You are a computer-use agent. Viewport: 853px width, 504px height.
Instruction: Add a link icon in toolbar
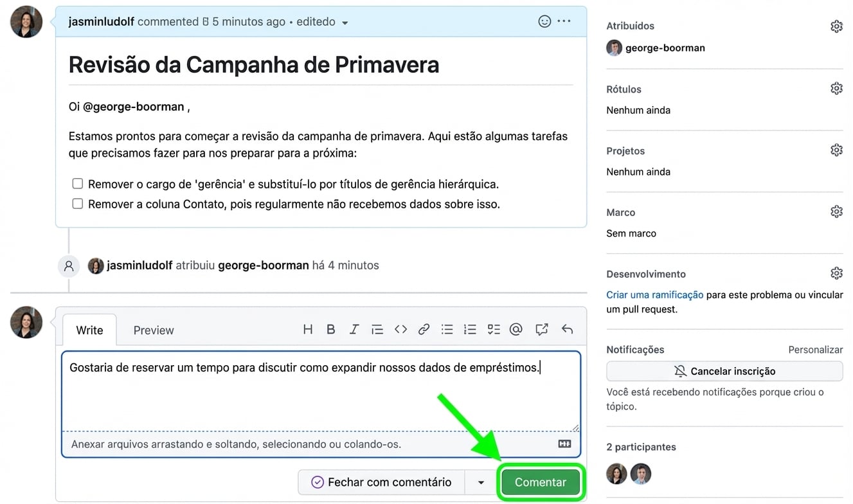coord(424,329)
